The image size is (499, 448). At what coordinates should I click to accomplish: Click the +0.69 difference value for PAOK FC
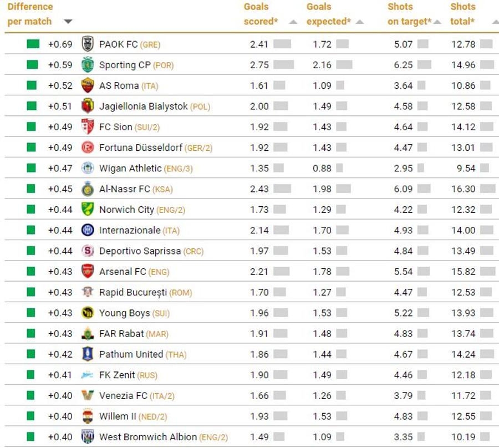(60, 44)
